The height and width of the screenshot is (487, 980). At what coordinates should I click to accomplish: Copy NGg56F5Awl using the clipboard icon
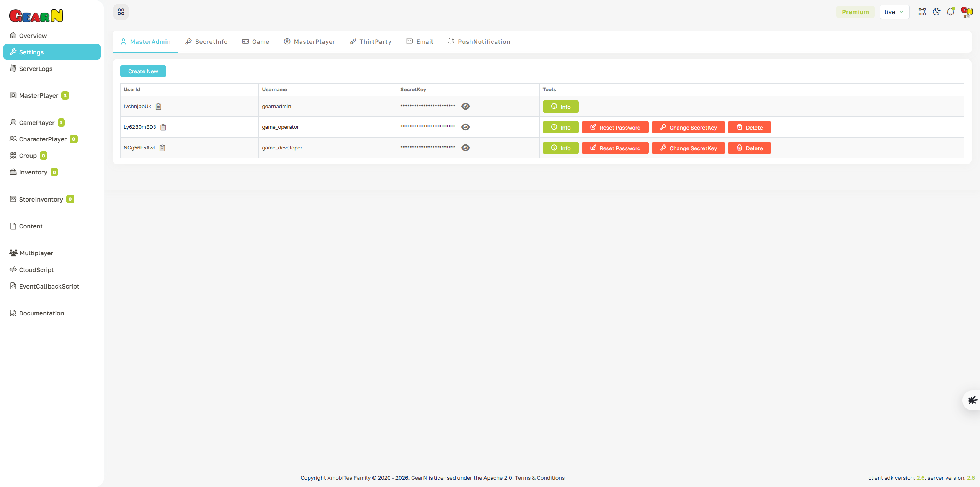pyautogui.click(x=162, y=148)
